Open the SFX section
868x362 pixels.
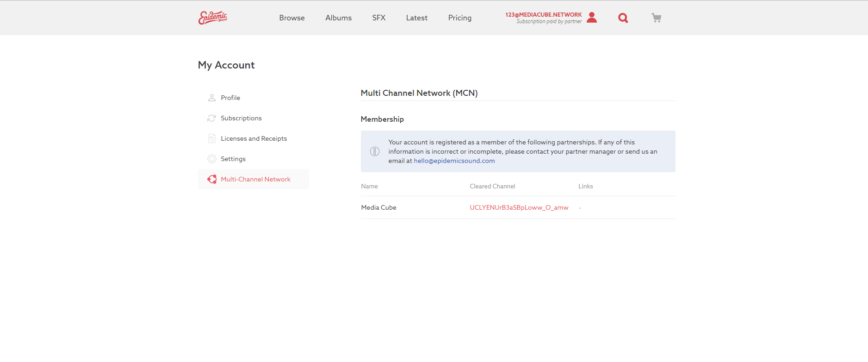379,18
